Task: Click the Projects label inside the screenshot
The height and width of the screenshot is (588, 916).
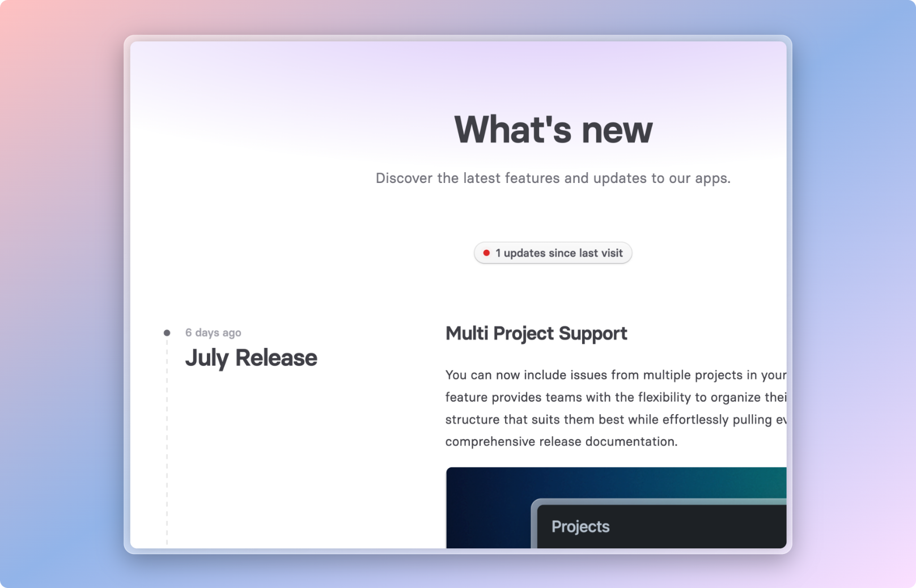Action: pos(580,526)
